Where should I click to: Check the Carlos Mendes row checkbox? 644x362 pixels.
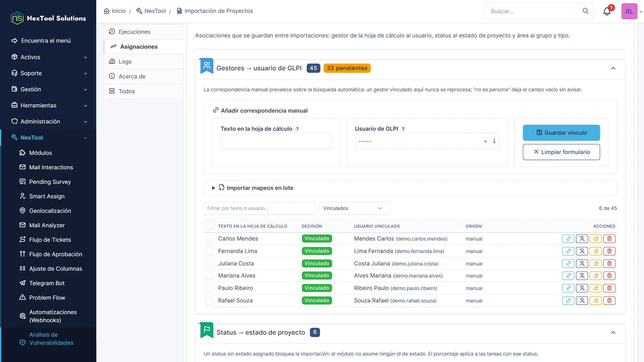tap(209, 239)
